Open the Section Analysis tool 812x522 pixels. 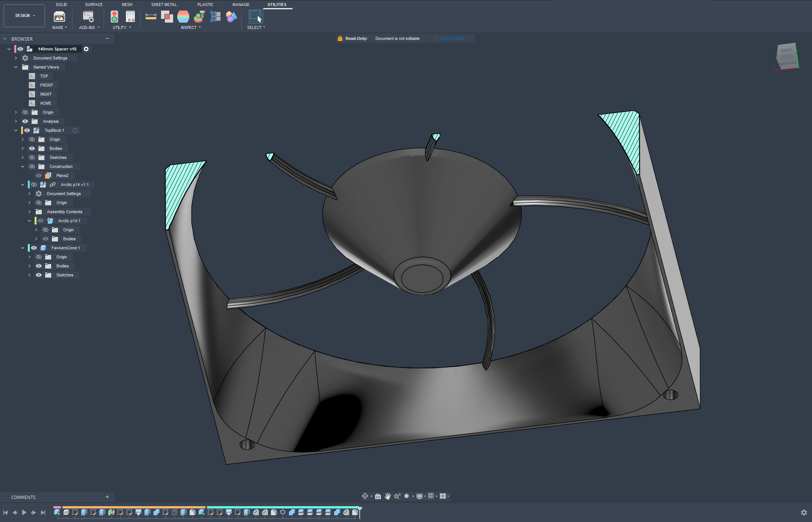[x=216, y=17]
